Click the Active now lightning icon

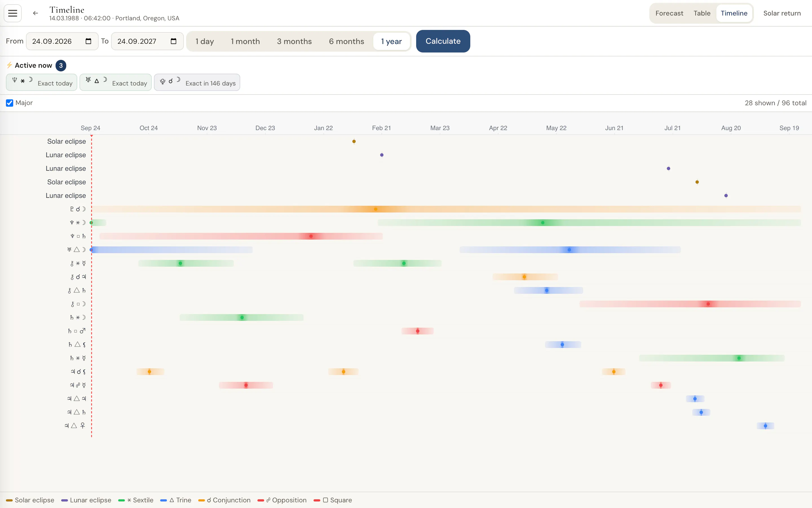pos(9,65)
